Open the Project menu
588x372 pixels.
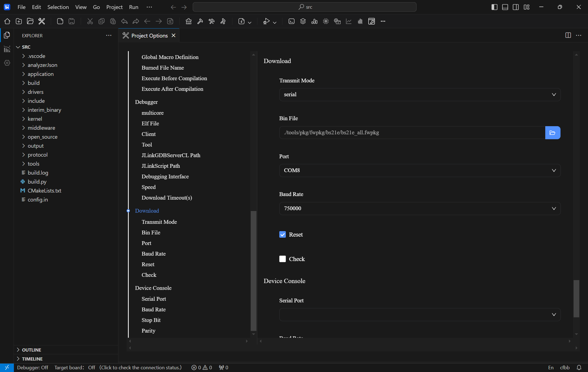point(114,7)
